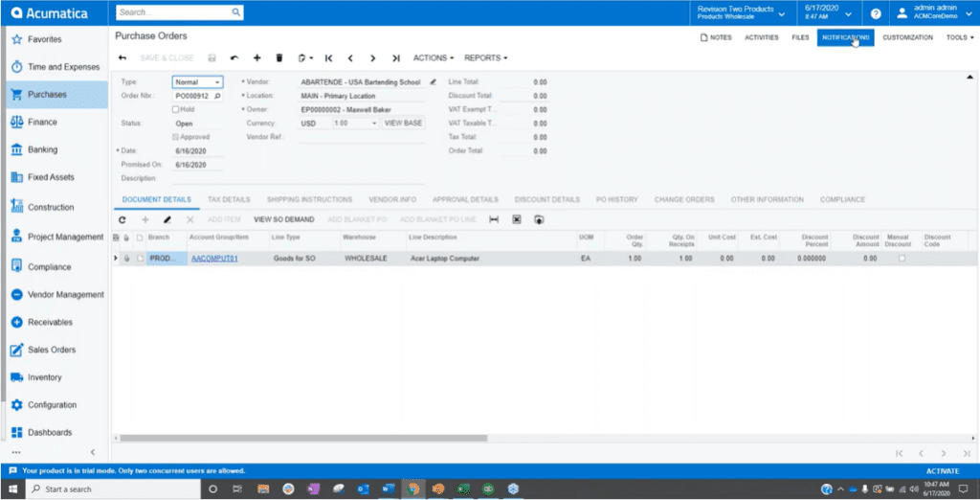Click the Description input field
The width and height of the screenshot is (980, 500).
click(299, 178)
